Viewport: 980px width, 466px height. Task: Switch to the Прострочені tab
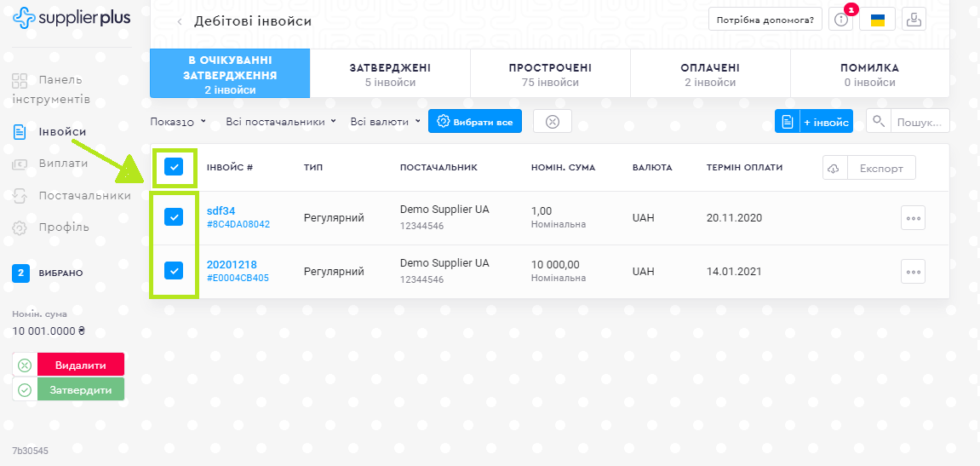pyautogui.click(x=550, y=74)
